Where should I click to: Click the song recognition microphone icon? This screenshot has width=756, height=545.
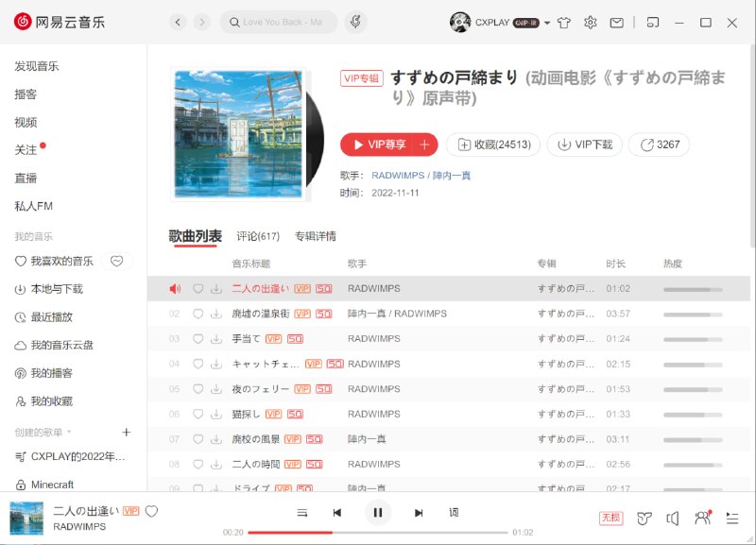click(354, 21)
